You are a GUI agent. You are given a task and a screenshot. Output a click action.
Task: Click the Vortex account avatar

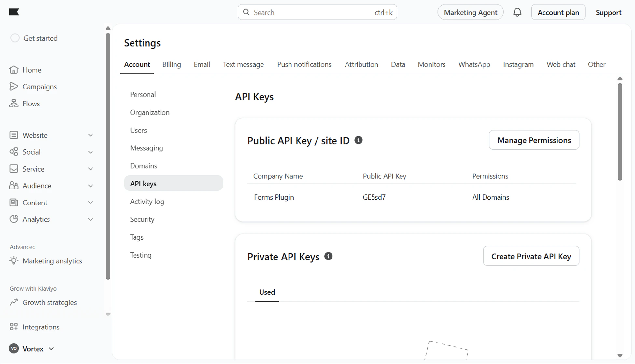click(x=14, y=348)
